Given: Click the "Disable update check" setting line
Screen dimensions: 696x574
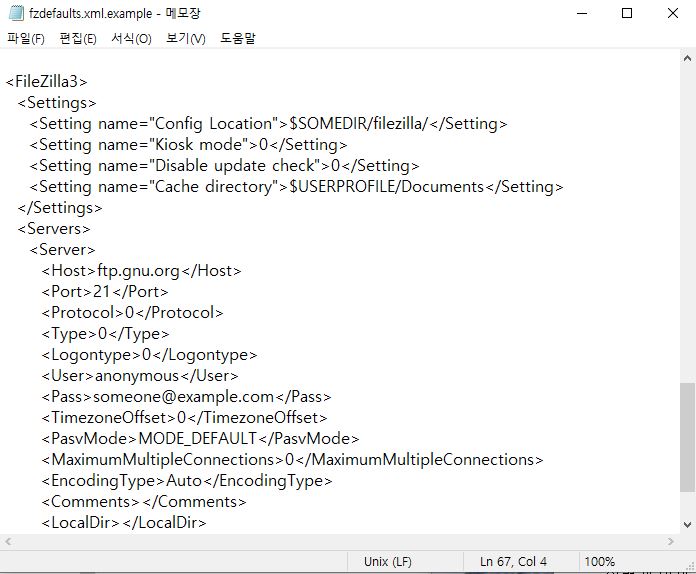Looking at the screenshot, I should click(224, 166).
